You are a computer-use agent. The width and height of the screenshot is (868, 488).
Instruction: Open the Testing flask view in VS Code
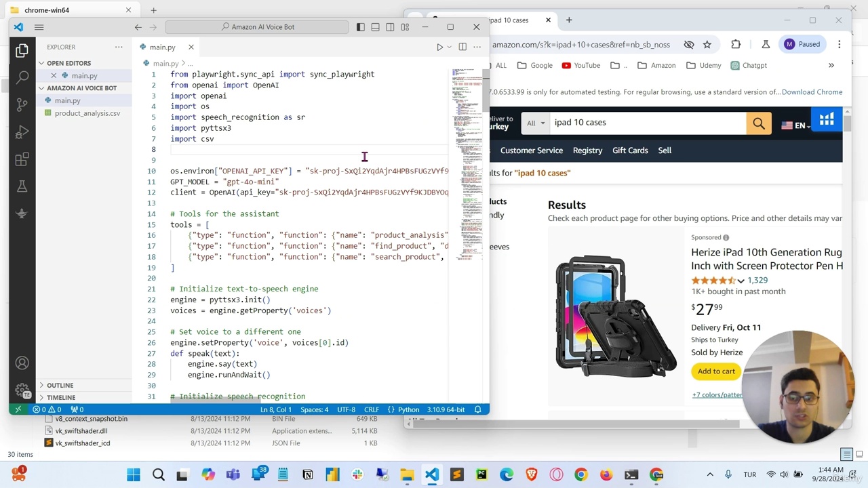(x=22, y=186)
